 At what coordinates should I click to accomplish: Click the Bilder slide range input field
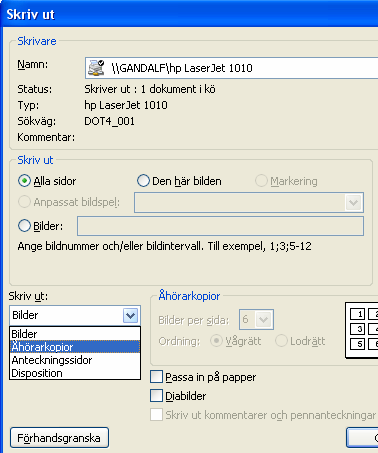coord(220,226)
